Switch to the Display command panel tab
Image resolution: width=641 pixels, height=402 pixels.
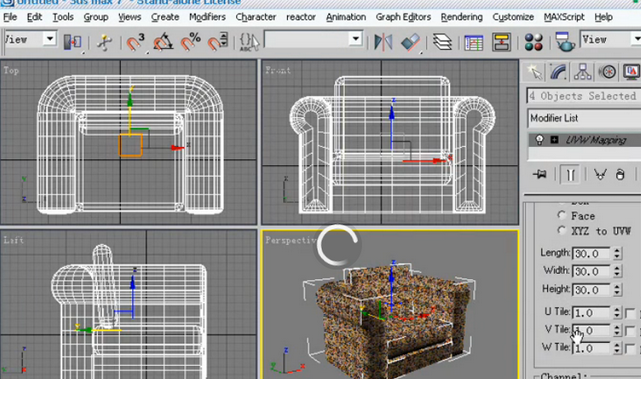(x=631, y=72)
